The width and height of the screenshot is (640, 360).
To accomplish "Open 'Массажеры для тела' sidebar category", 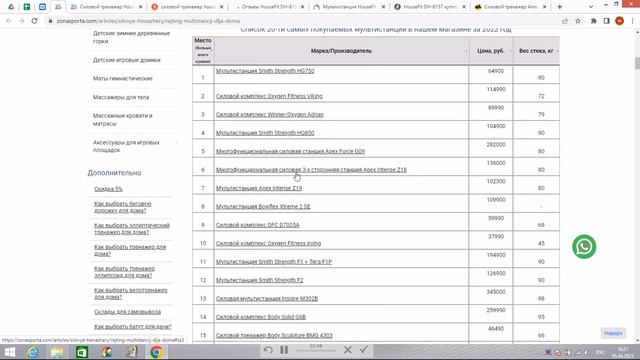I will click(121, 97).
